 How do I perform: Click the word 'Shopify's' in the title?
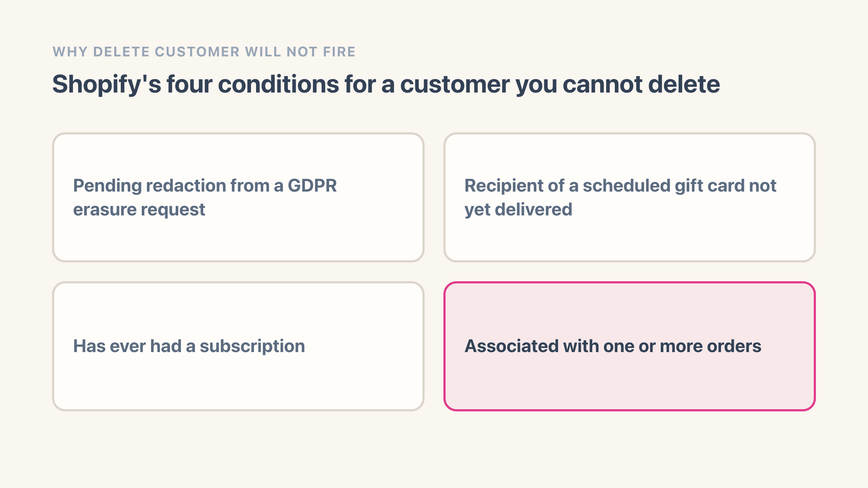pos(107,84)
